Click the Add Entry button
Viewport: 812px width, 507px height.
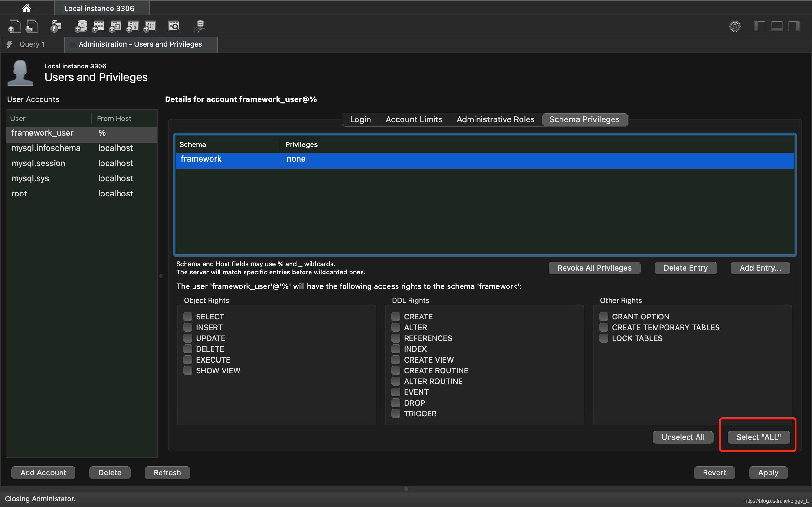(x=760, y=267)
